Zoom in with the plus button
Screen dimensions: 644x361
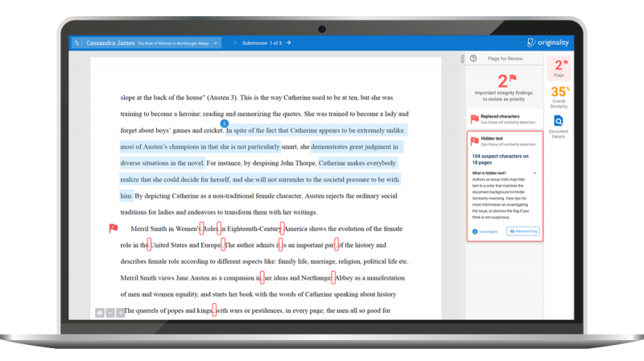tap(121, 312)
